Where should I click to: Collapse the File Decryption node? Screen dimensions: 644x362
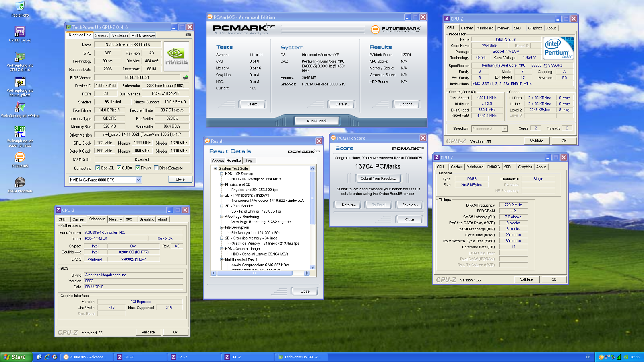point(221,227)
